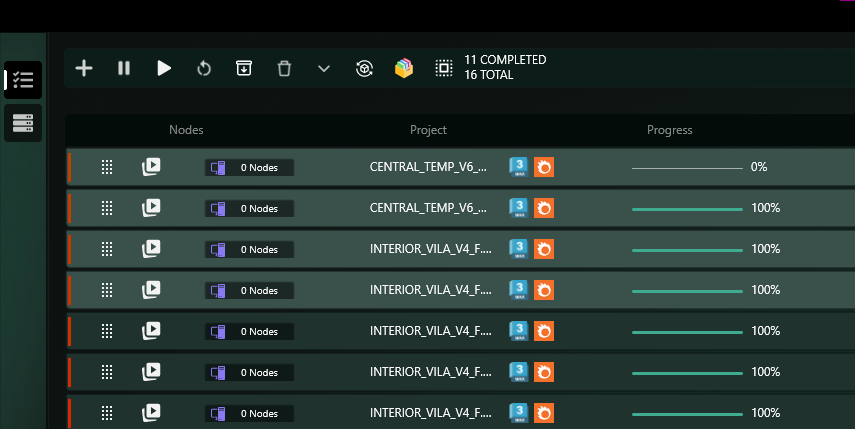
Task: Click play-stack icon on first INTERIOR_VILA_V4_F job
Action: point(151,249)
